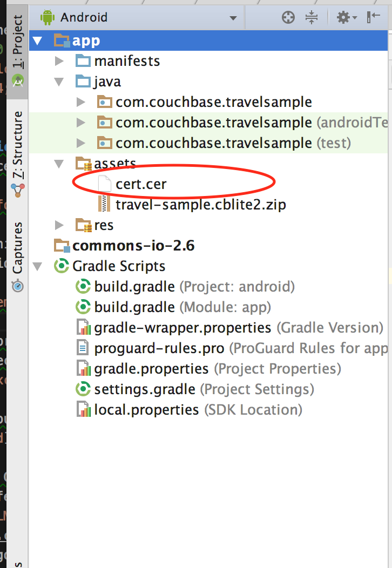Click the proguard-rules.pro file icon

click(83, 348)
